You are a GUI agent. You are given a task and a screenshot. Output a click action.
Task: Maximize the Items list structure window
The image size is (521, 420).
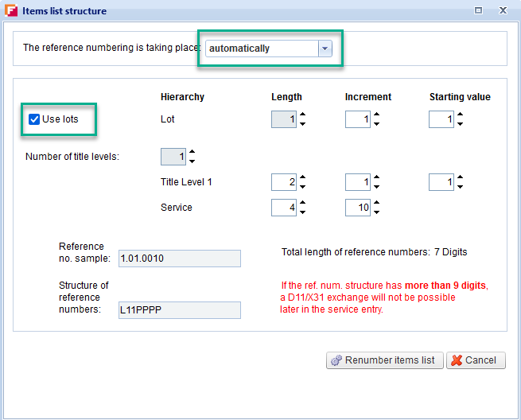tap(478, 10)
